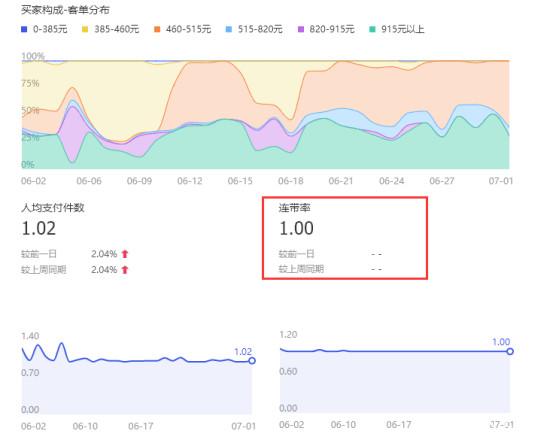Click the 1.02 endpoint circle marker
The height and width of the screenshot is (438, 554).
[x=252, y=361]
